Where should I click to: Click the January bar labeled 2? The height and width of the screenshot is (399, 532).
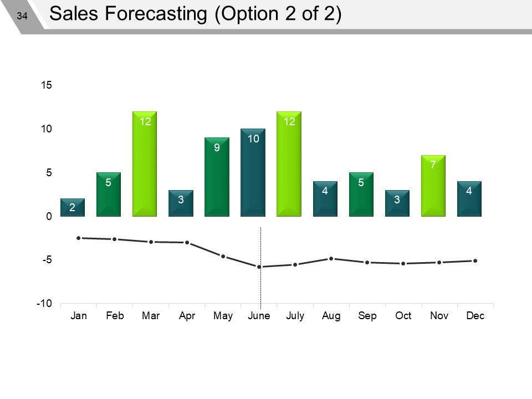(73, 207)
